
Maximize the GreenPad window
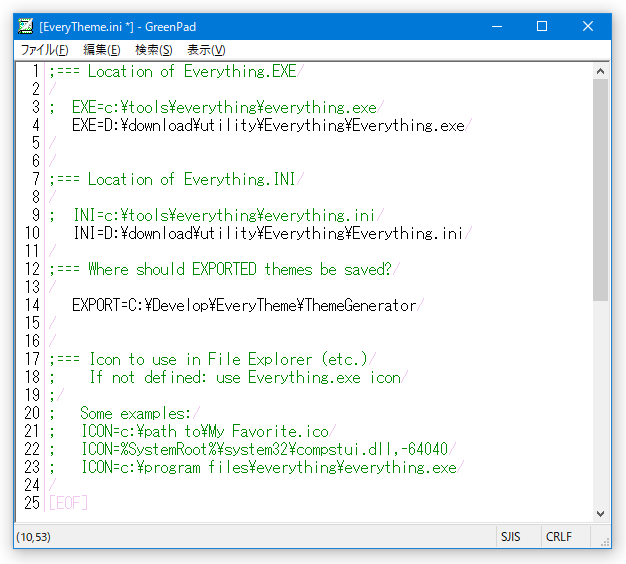coord(542,26)
